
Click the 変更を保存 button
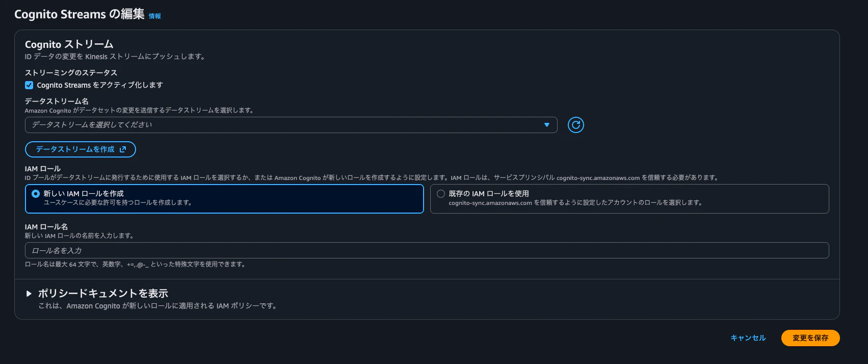coord(810,338)
